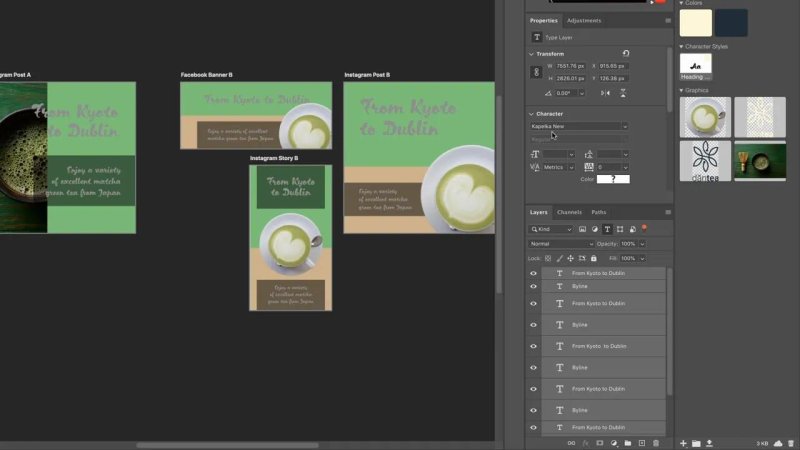800x450 pixels.
Task: Reset the transform values icon
Action: 626,53
